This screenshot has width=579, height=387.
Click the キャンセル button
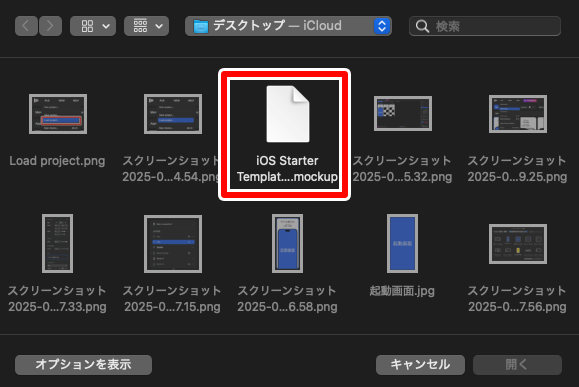(420, 365)
